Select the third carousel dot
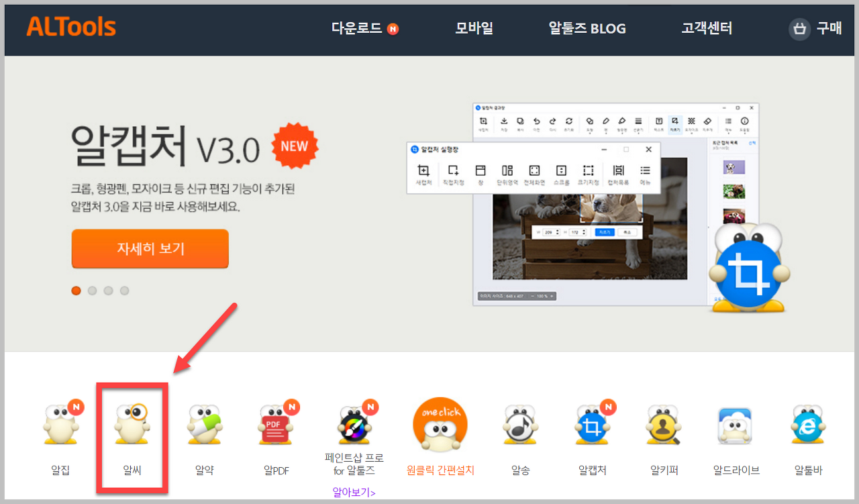This screenshot has width=859, height=504. (x=108, y=291)
